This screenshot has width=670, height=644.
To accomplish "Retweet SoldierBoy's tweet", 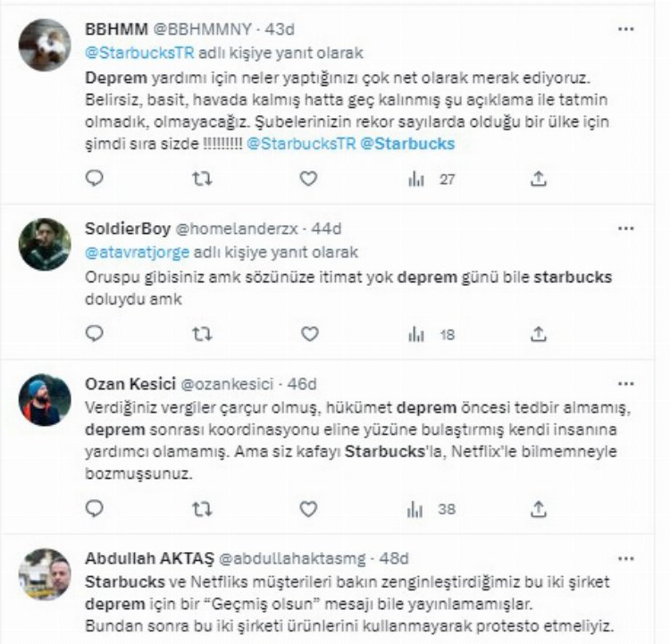I will pos(202,334).
